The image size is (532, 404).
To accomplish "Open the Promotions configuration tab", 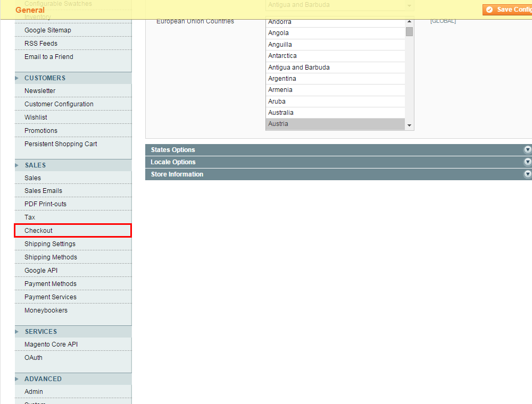I will coord(73,130).
